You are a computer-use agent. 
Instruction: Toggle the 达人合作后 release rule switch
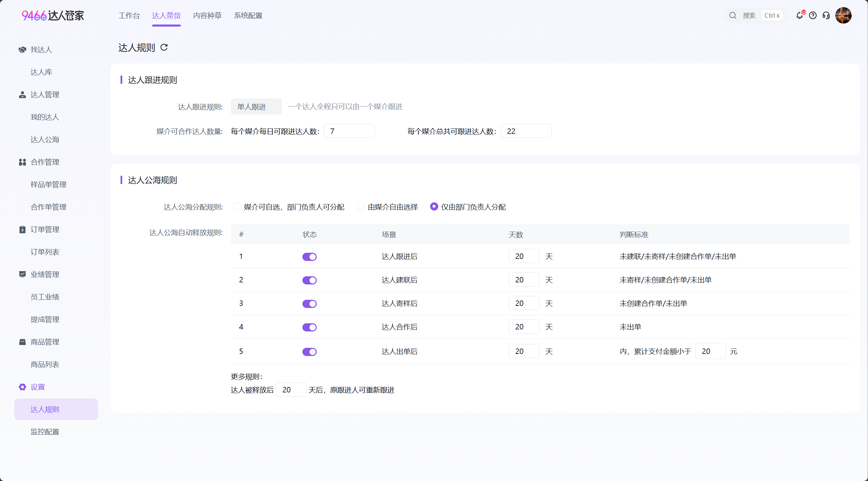click(x=310, y=327)
